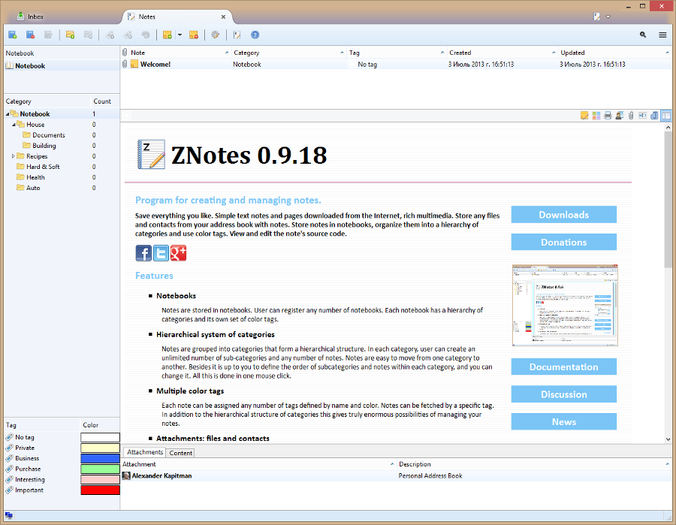Click the add contact person icon
The width and height of the screenshot is (676, 525).
(620, 116)
